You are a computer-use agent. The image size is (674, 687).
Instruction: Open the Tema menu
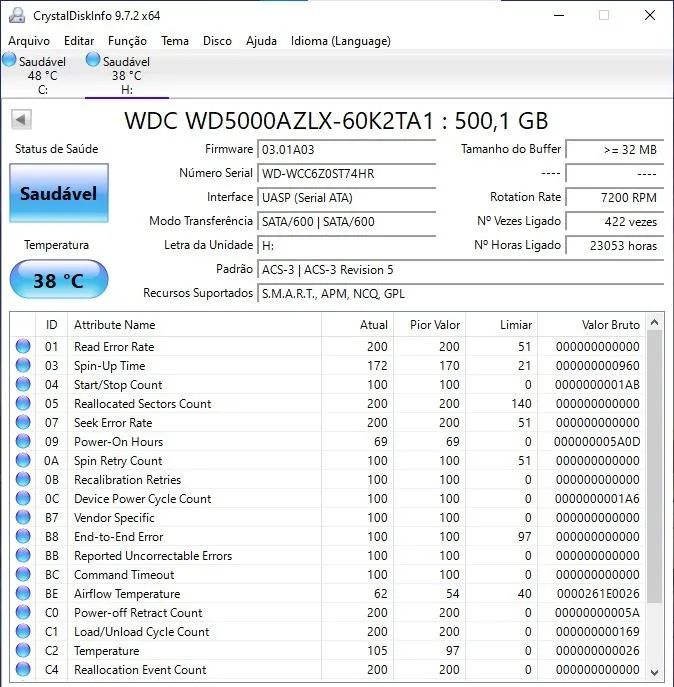(175, 41)
